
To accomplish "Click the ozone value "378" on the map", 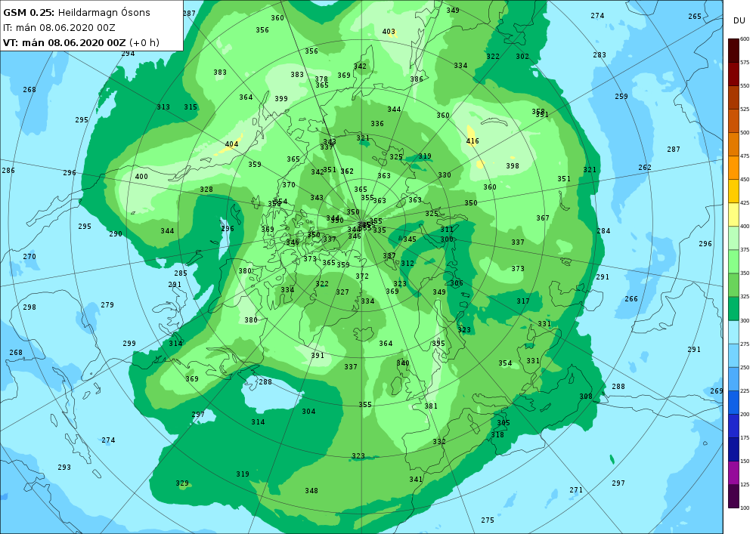I will [321, 79].
